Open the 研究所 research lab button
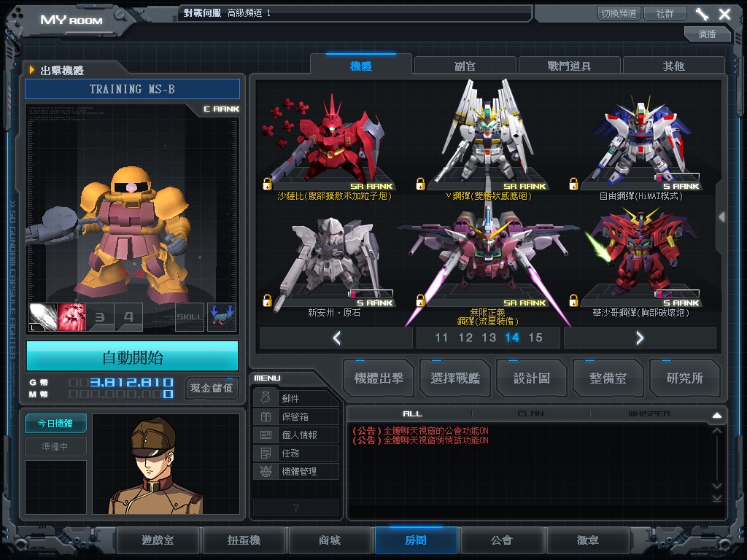The width and height of the screenshot is (747, 560). tap(684, 378)
